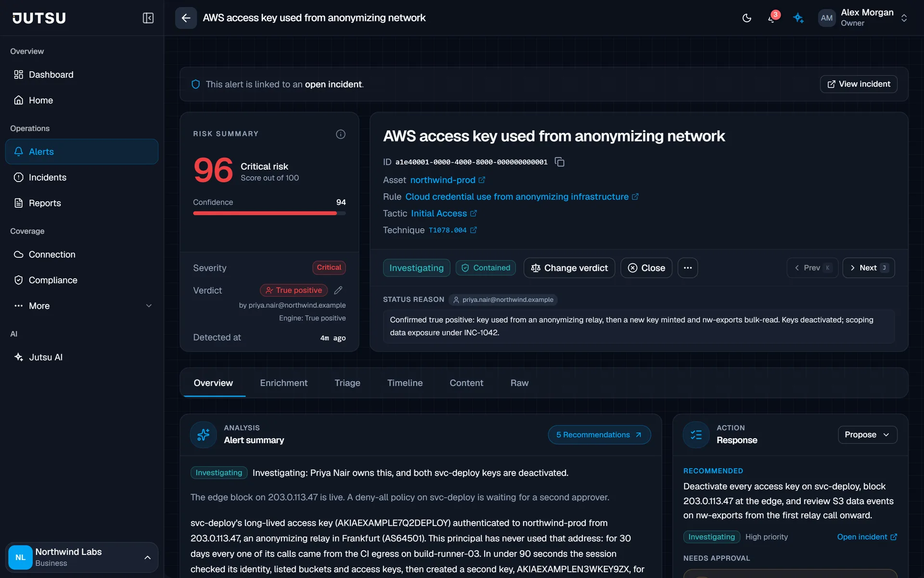The width and height of the screenshot is (924, 578).
Task: Open Alex Morgan account menu
Action: tap(863, 18)
